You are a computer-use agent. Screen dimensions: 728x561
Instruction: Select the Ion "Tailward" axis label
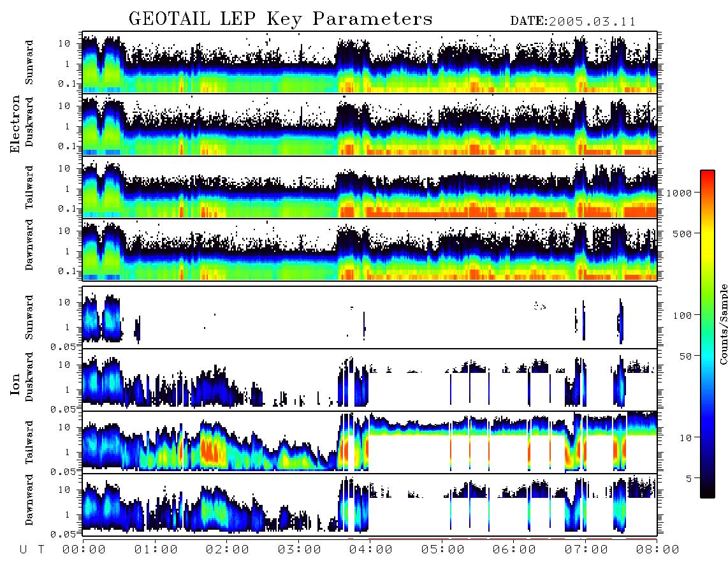click(x=29, y=442)
